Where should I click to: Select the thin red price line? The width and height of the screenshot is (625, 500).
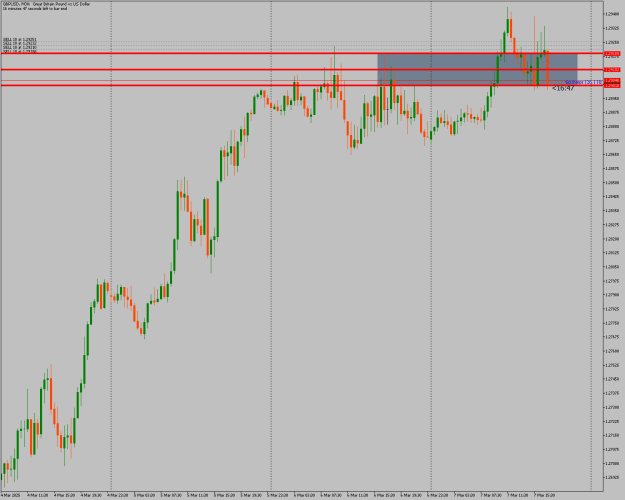point(302,81)
